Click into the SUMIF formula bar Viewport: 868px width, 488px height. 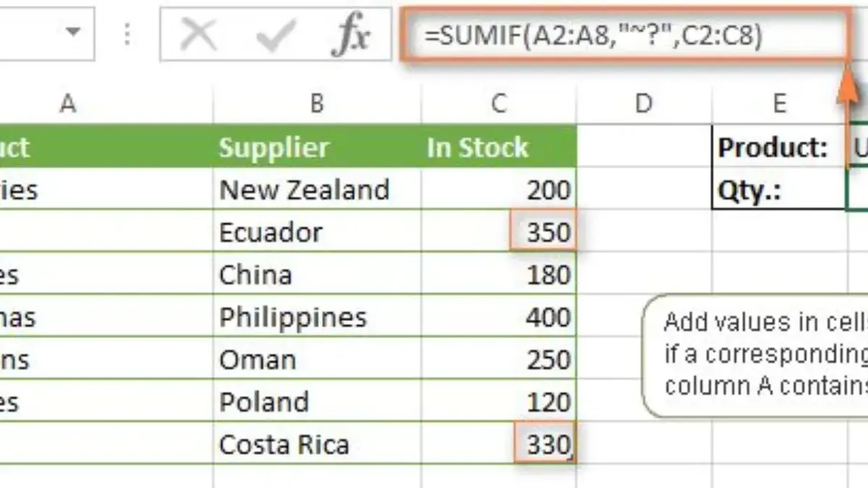click(x=624, y=35)
